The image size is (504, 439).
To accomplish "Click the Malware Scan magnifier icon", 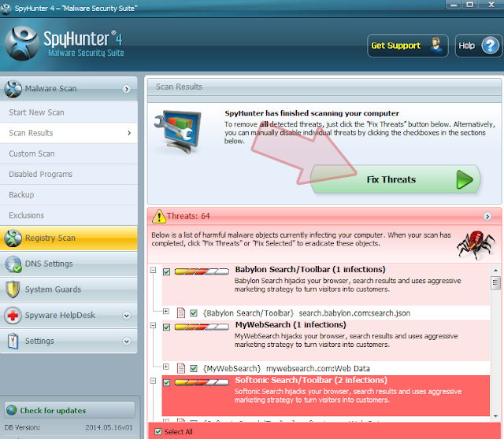I will [13, 89].
